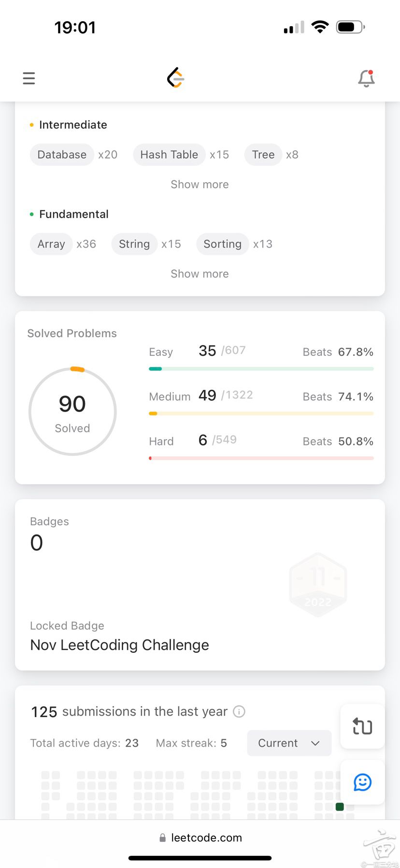Expand Show more under Fundamental skills
This screenshot has width=400, height=868.
point(200,274)
